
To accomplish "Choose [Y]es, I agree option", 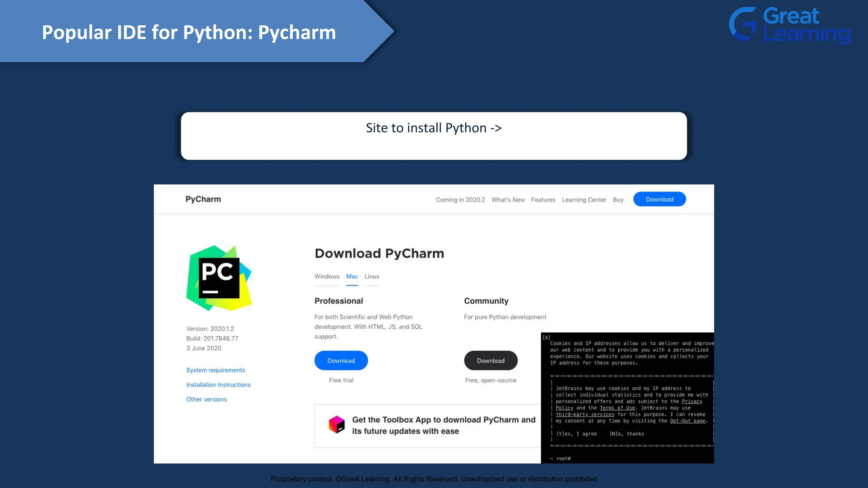I will 576,434.
